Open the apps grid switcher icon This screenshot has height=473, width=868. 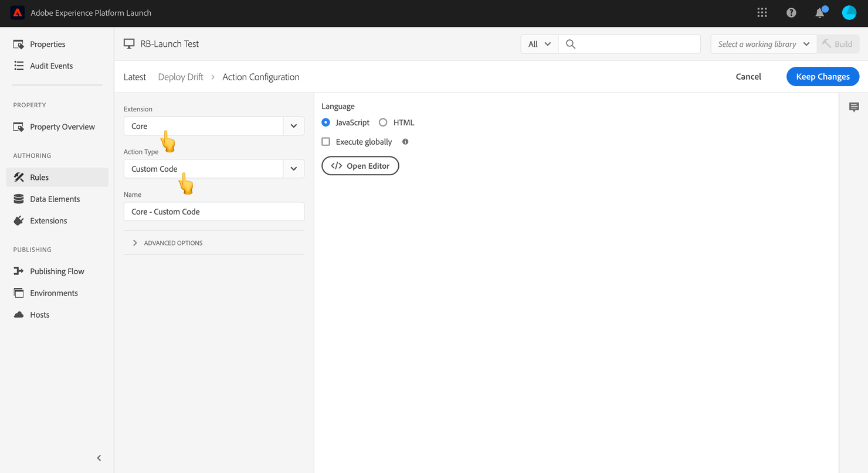pyautogui.click(x=762, y=12)
